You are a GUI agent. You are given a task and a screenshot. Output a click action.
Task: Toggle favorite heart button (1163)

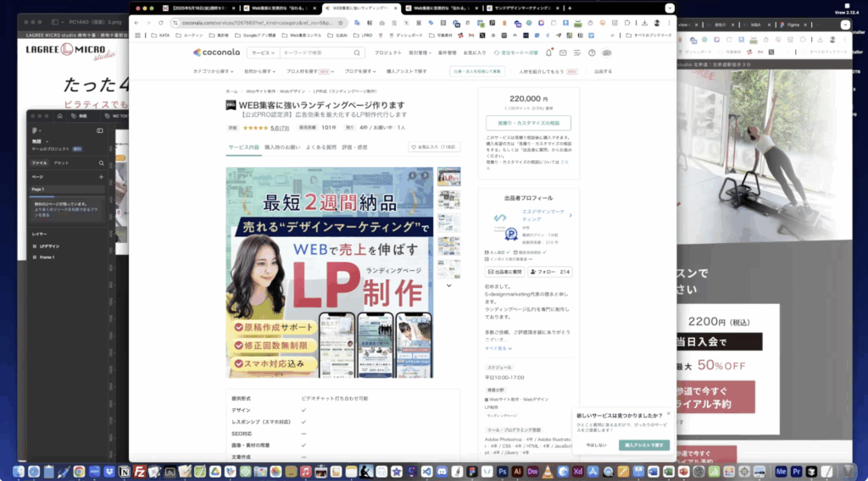(433, 147)
